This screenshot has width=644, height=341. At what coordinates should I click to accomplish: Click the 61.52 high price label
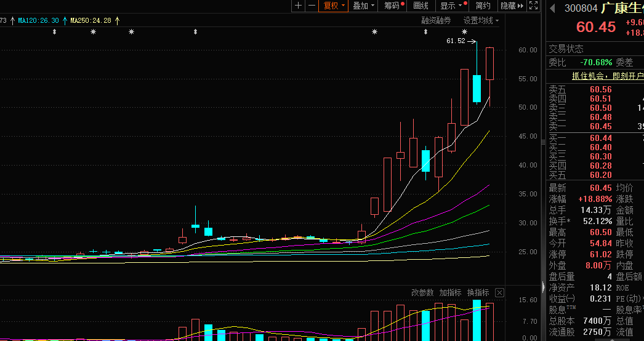456,41
